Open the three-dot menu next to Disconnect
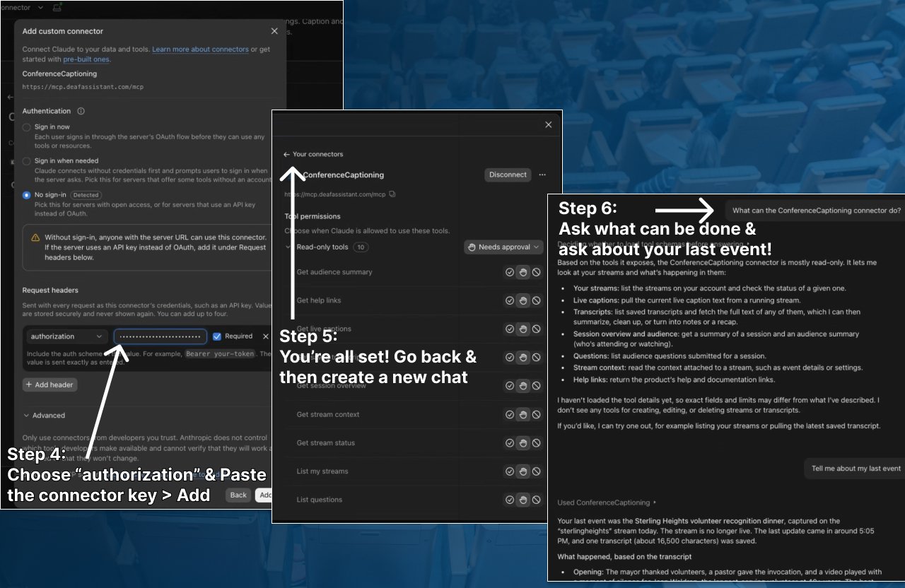 [x=542, y=175]
